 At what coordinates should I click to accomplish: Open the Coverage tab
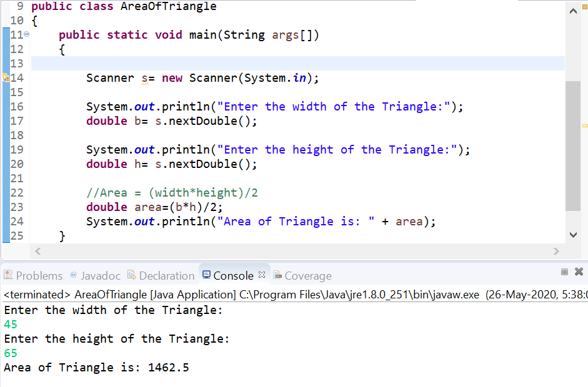307,275
